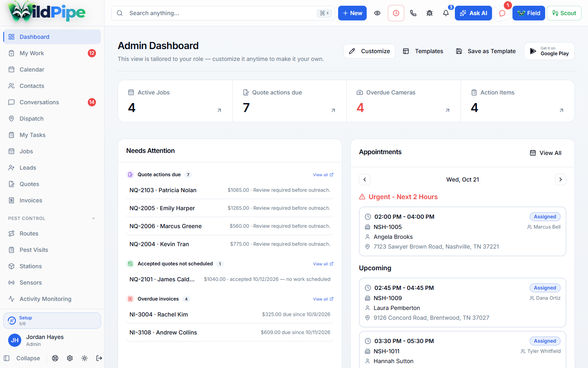Click the Customize button
The width and height of the screenshot is (588, 368).
pyautogui.click(x=369, y=51)
